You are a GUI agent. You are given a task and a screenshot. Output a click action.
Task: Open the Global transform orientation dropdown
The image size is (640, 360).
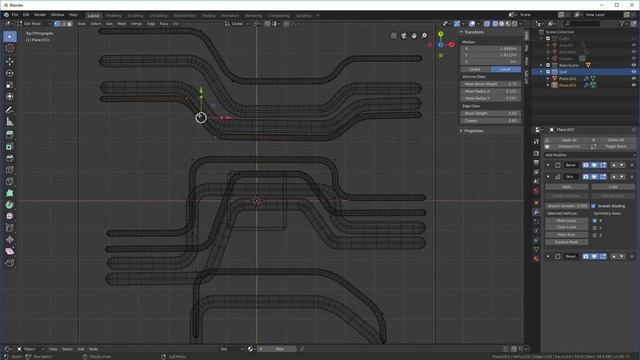pyautogui.click(x=236, y=24)
